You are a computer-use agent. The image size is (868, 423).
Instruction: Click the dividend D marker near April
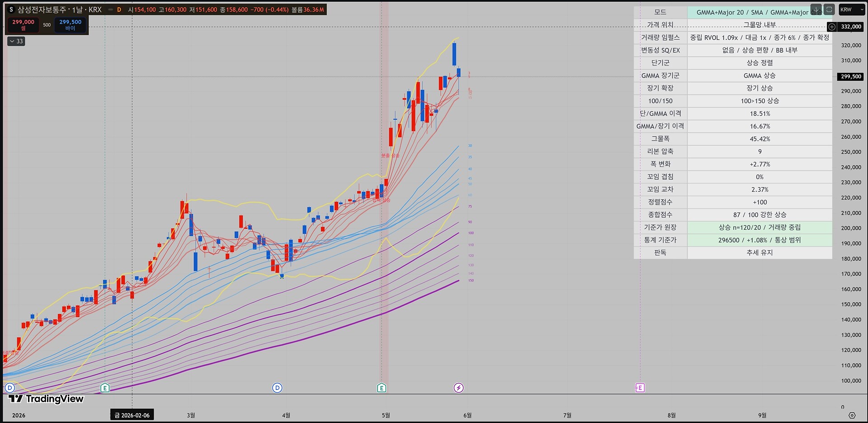click(277, 388)
